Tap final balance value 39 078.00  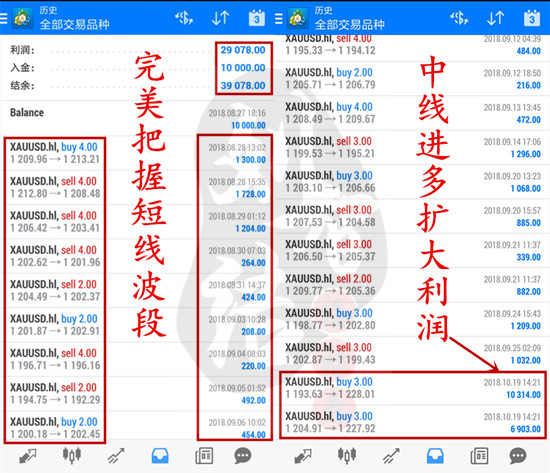[243, 85]
